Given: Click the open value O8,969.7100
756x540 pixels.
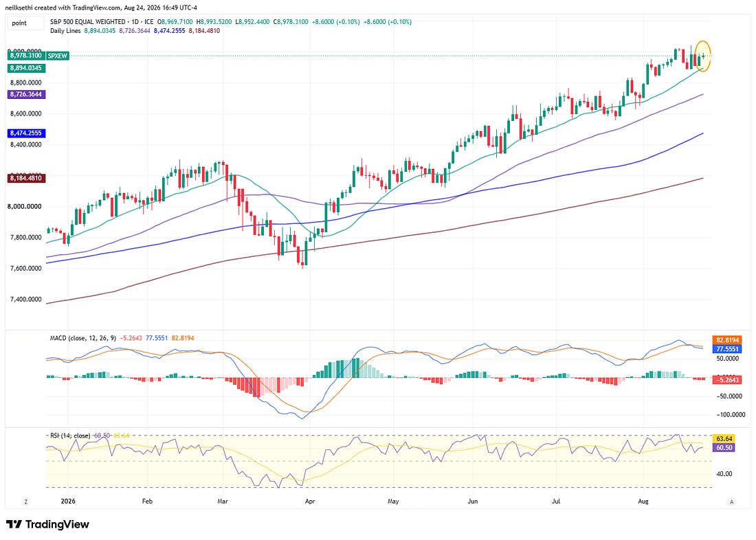Looking at the screenshot, I should pyautogui.click(x=175, y=22).
